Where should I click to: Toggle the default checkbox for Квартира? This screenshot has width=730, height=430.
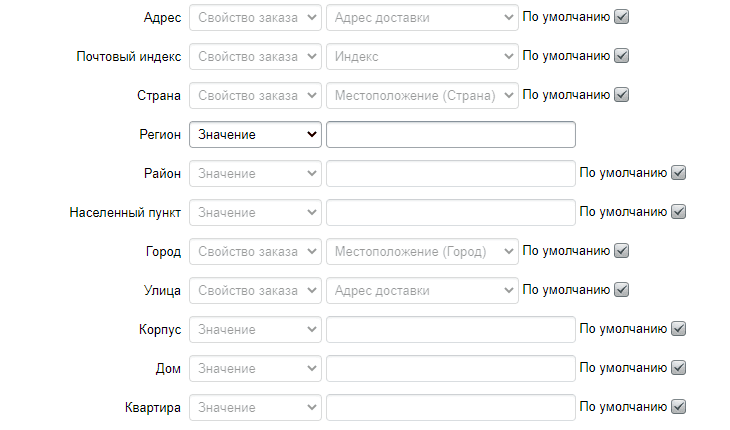click(x=679, y=407)
